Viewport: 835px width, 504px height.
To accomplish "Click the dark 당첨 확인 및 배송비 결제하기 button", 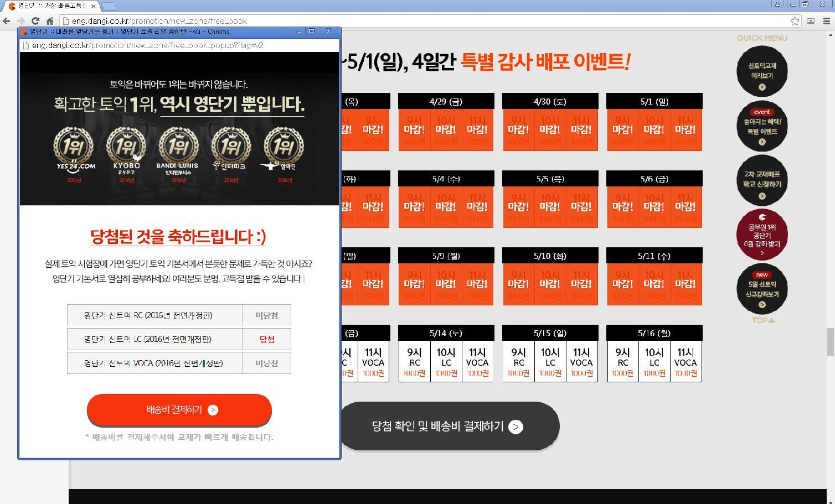I will 447,427.
